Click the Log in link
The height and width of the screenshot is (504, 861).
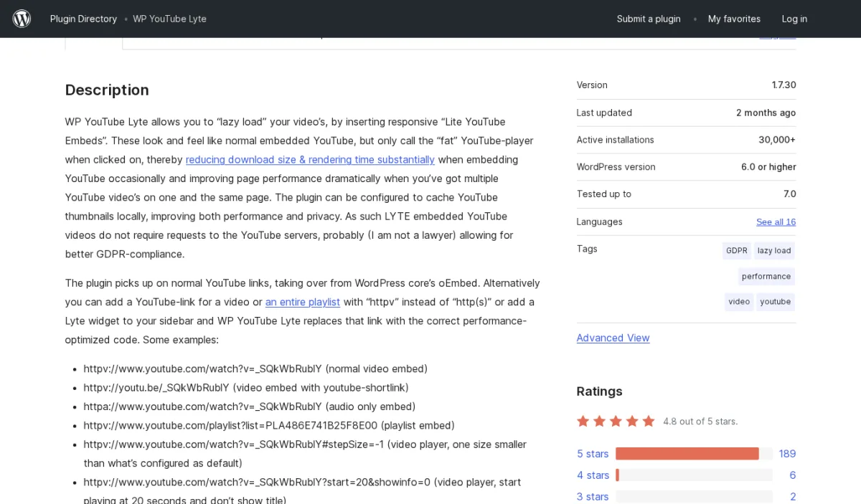coord(794,19)
